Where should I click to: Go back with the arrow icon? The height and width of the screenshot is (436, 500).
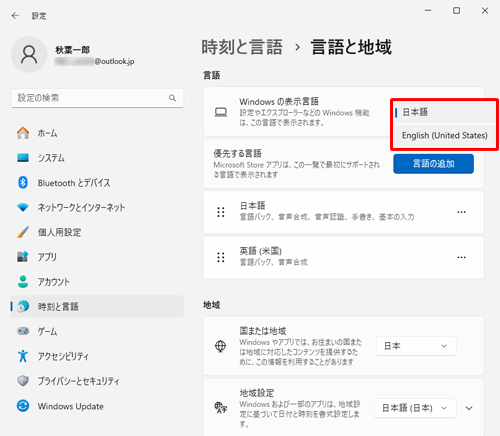[x=15, y=16]
